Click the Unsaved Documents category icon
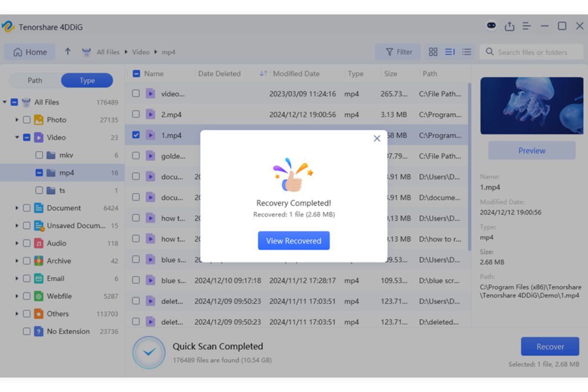The width and height of the screenshot is (588, 392). tap(39, 225)
